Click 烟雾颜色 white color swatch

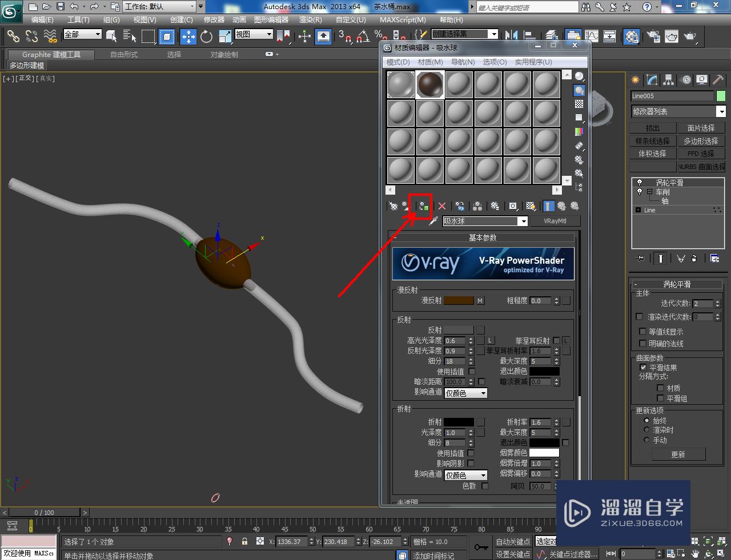[544, 453]
